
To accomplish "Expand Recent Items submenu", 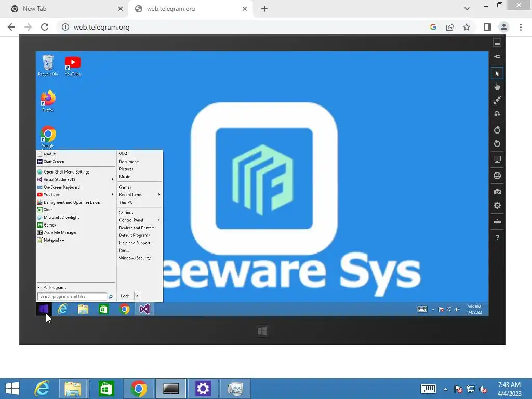I will point(139,195).
